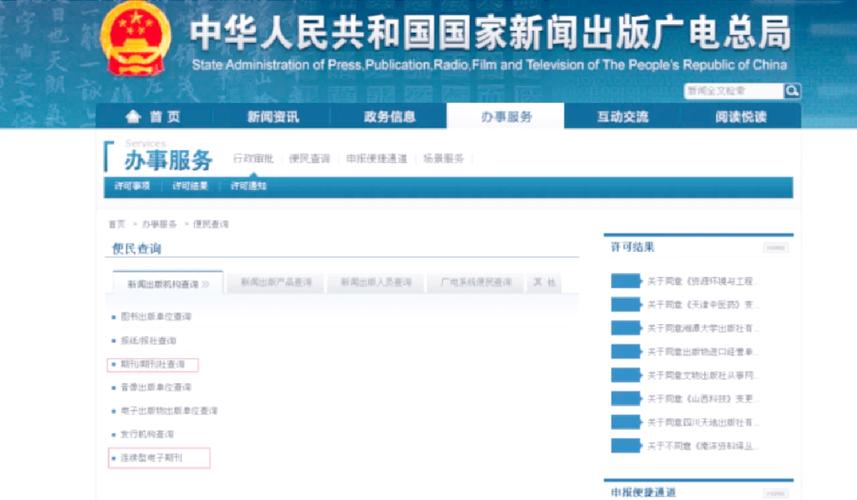
Task: Click the 便民查询 breadcrumb link
Action: 210,224
